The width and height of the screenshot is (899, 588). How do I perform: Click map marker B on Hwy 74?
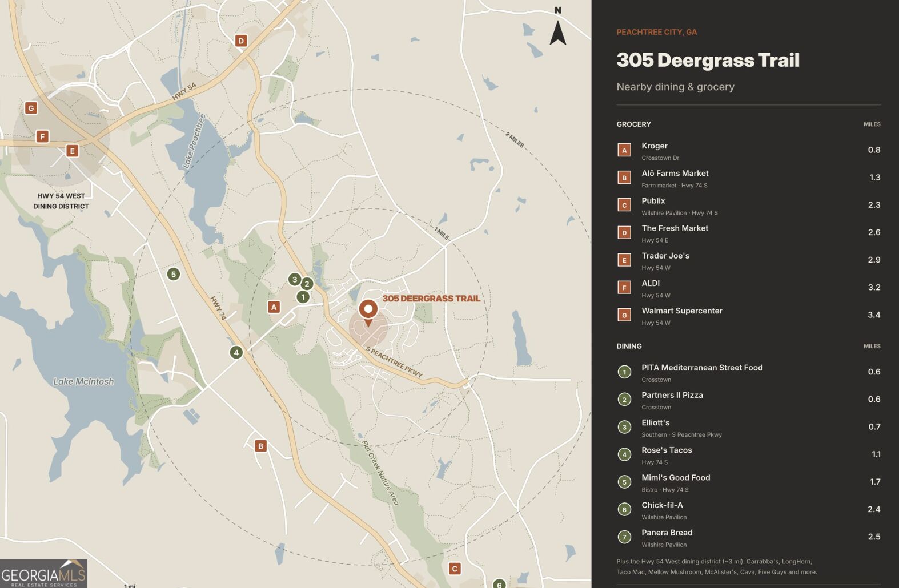click(260, 446)
